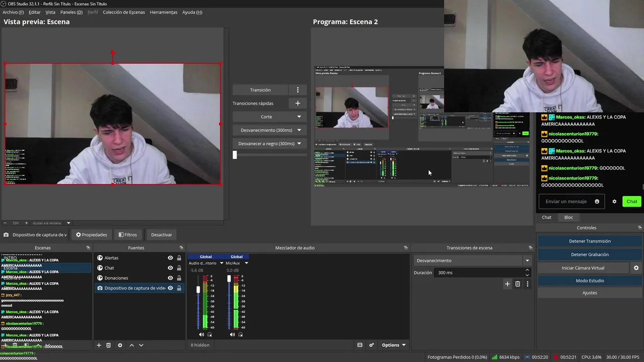Screen dimensions: 644x362
Task: Click the desktop audio volume fader handle
Action: 198,290
